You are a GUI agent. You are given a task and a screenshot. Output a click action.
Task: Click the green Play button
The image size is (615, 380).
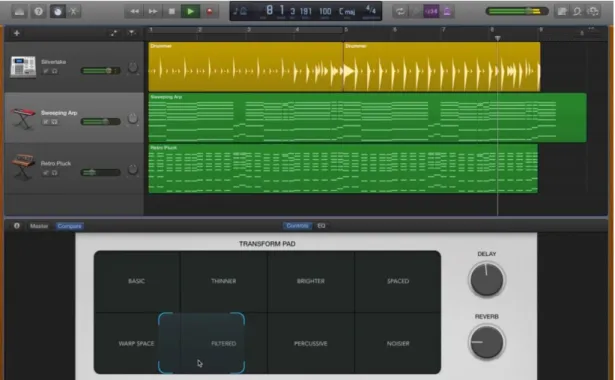point(190,11)
